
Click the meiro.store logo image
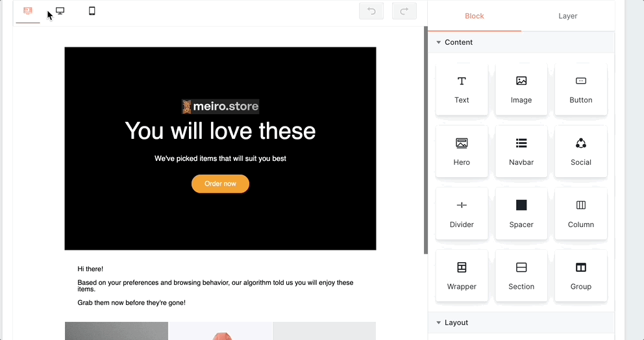click(x=220, y=106)
